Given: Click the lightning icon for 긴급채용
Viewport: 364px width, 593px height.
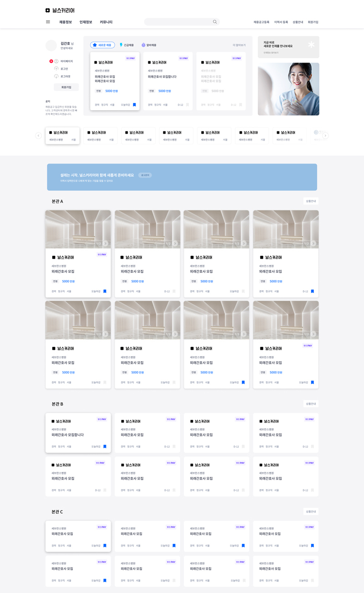Looking at the screenshot, I should pyautogui.click(x=121, y=45).
